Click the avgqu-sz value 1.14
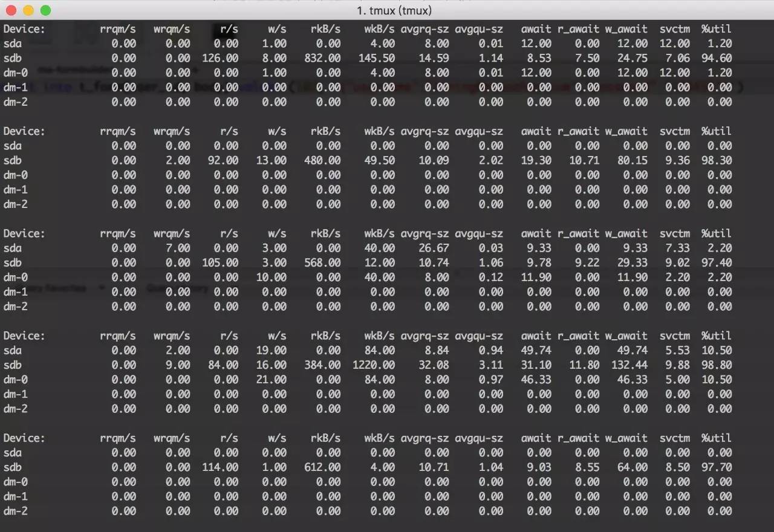774x532 pixels. click(491, 58)
